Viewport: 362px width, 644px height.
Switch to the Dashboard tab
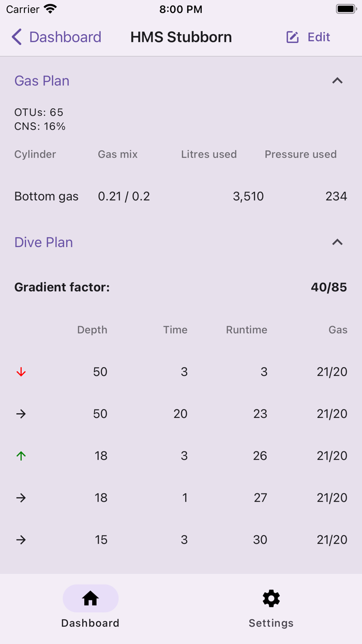[x=90, y=608]
